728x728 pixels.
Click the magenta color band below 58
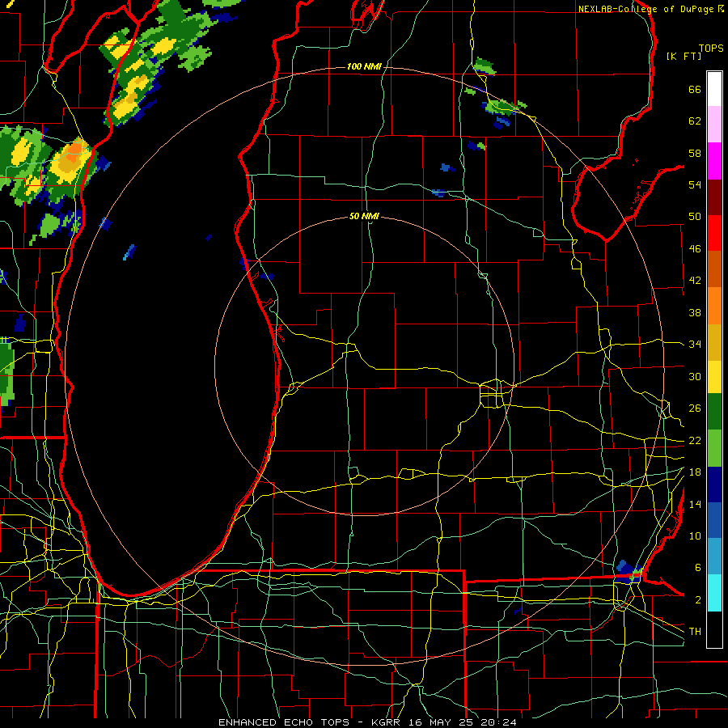pos(714,161)
